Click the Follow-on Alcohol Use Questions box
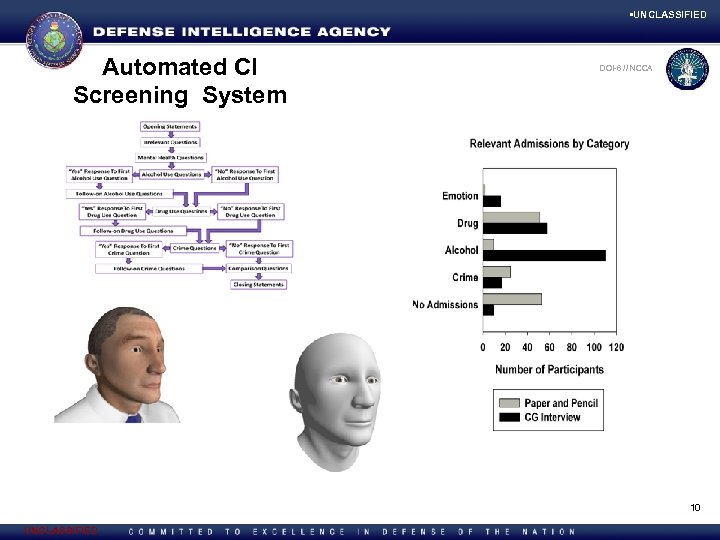 119,194
